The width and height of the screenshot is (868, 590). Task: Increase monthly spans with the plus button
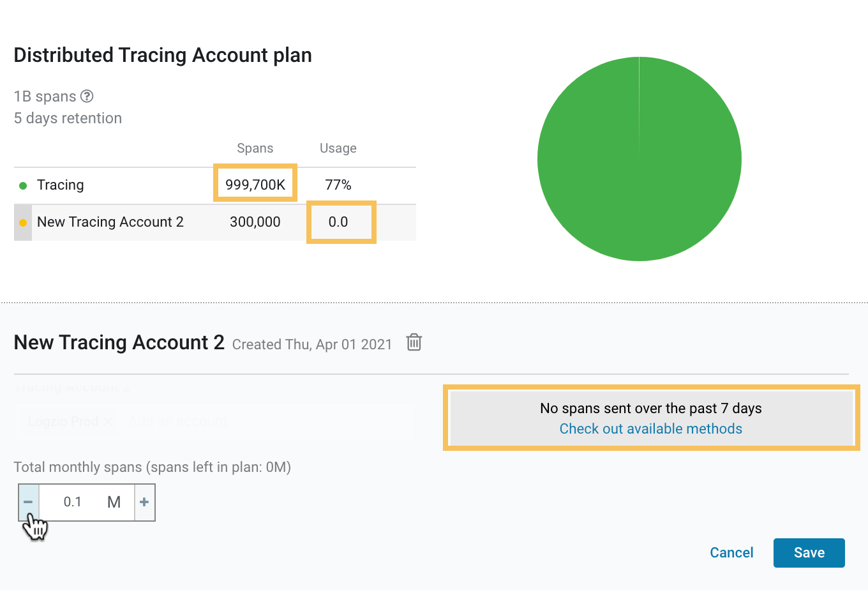point(144,503)
